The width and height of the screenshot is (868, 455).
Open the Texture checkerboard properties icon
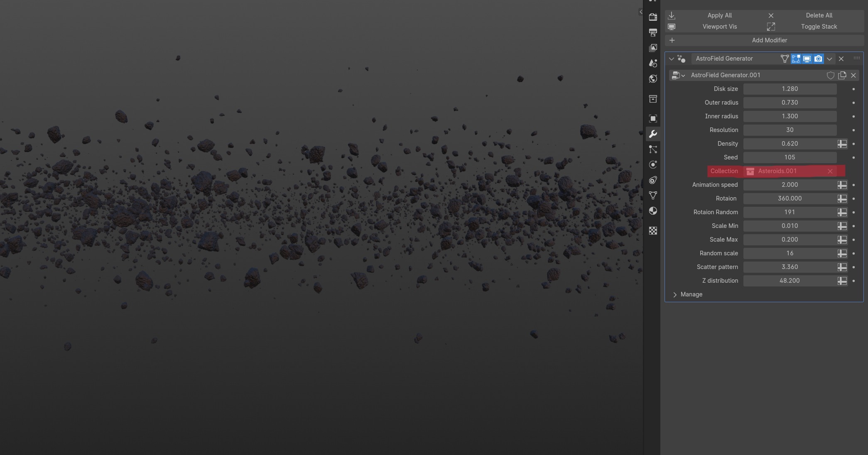(x=653, y=231)
